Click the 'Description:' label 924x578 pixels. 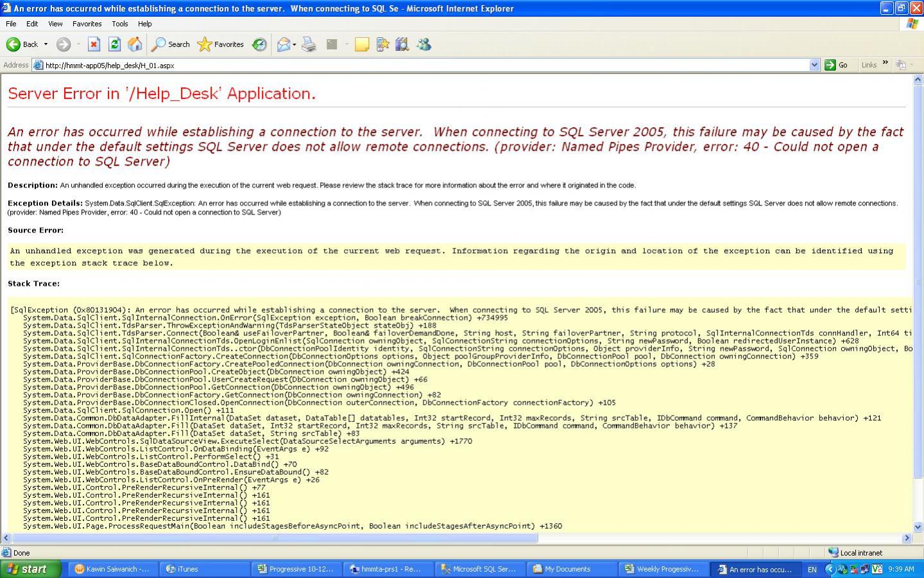coord(33,185)
